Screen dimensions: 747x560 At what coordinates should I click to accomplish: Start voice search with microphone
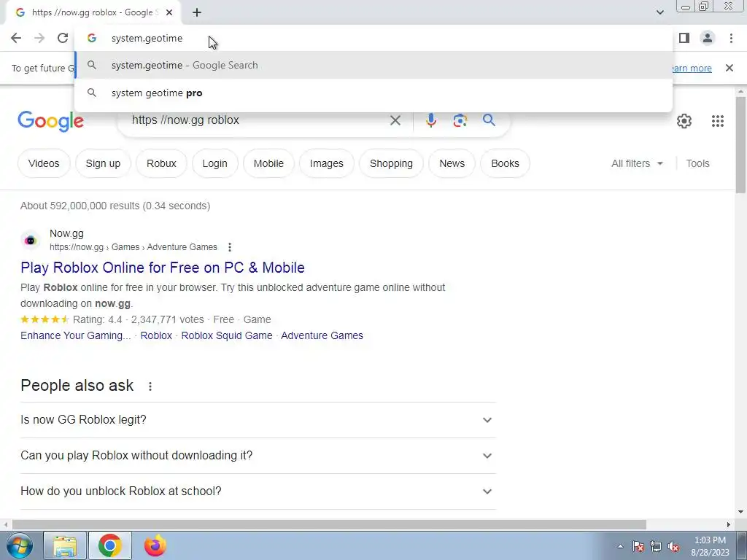tap(430, 120)
